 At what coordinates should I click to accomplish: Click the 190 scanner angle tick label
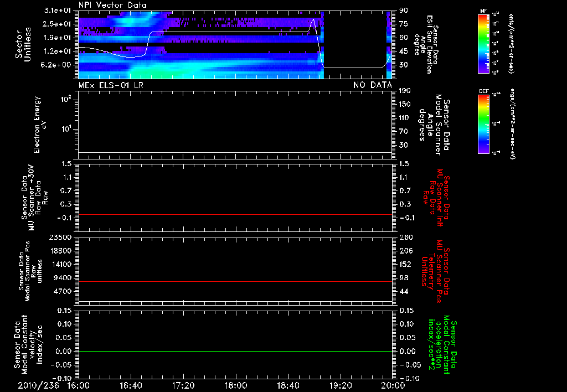tap(405, 91)
